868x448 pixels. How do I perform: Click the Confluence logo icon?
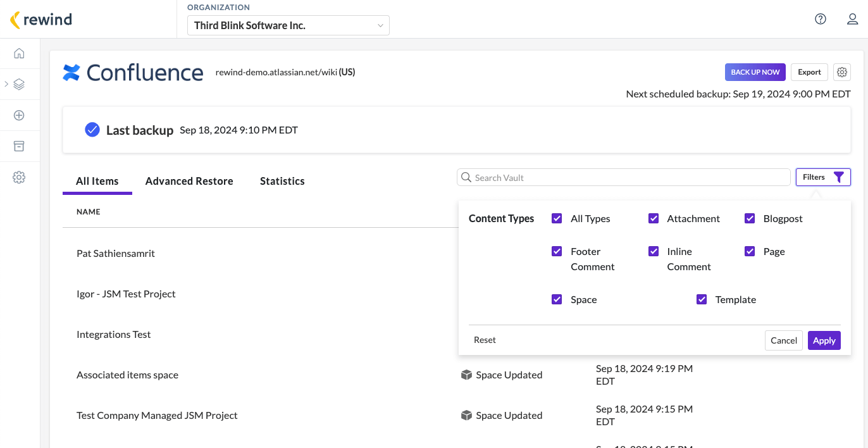tap(71, 73)
